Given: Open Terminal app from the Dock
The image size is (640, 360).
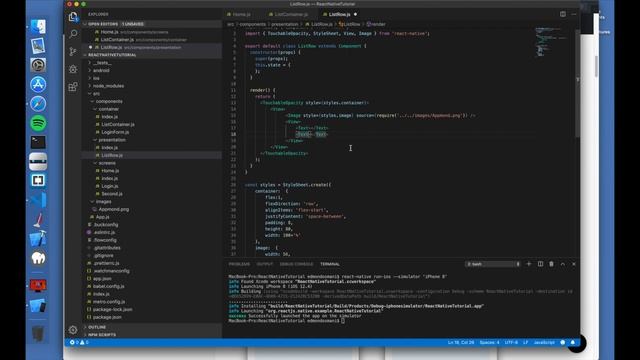Looking at the screenshot, I should (38, 142).
